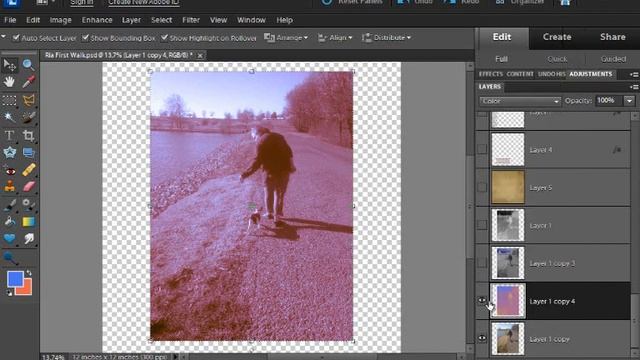Open the Distribute dropdown

click(x=387, y=38)
